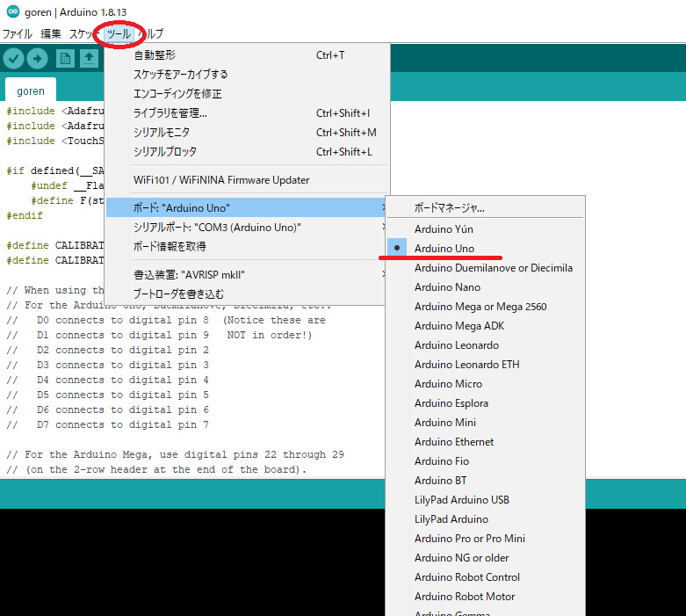This screenshot has height=616, width=686.
Task: Select Arduino Mega ADK board
Action: click(486, 326)
